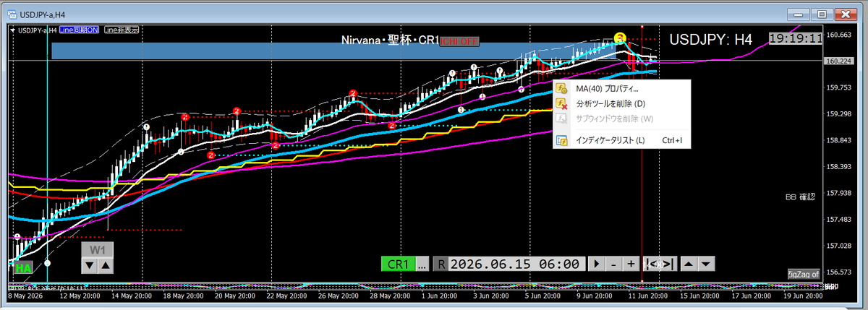Maximize the USDJPY-a,H4 chart window
Viewport: 868px width, 310px height.
click(x=822, y=13)
